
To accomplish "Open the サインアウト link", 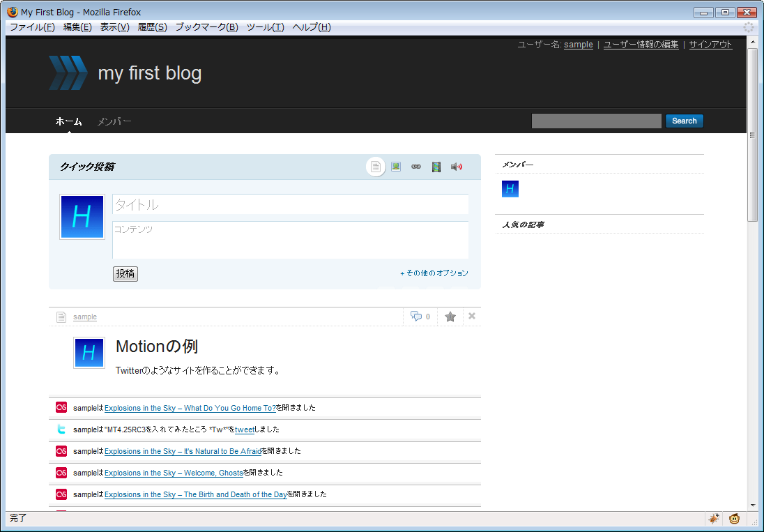I will (x=710, y=45).
